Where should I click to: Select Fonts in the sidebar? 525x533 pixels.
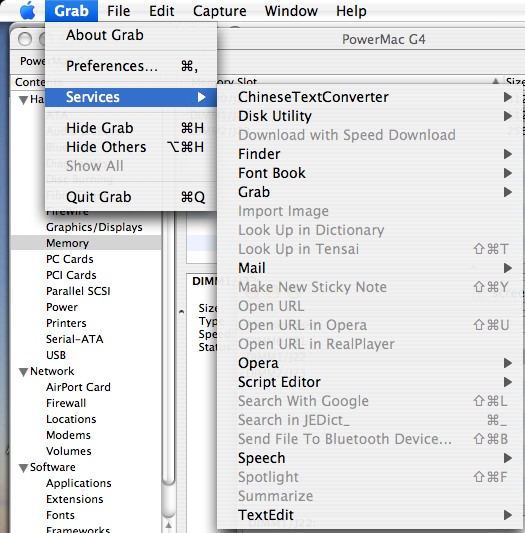60,515
